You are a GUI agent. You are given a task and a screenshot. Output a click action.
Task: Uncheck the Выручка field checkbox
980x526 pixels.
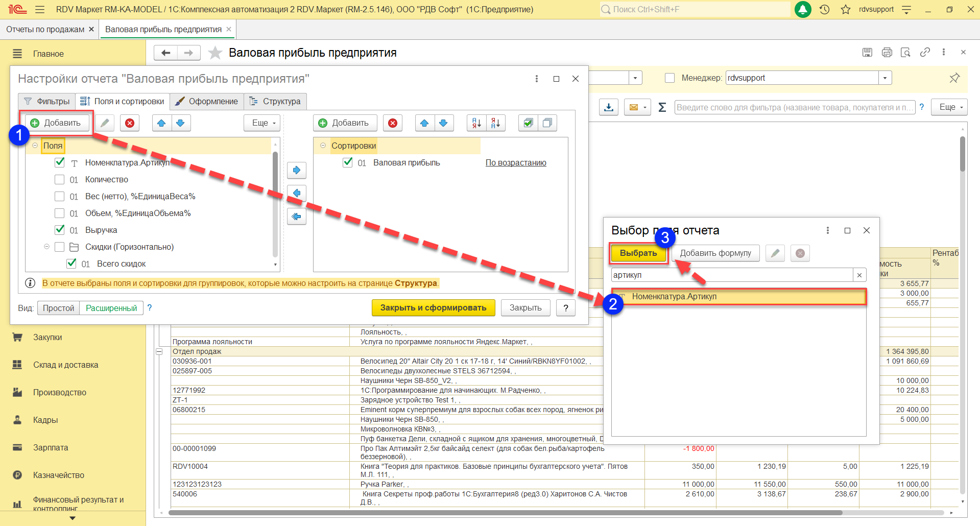click(60, 230)
